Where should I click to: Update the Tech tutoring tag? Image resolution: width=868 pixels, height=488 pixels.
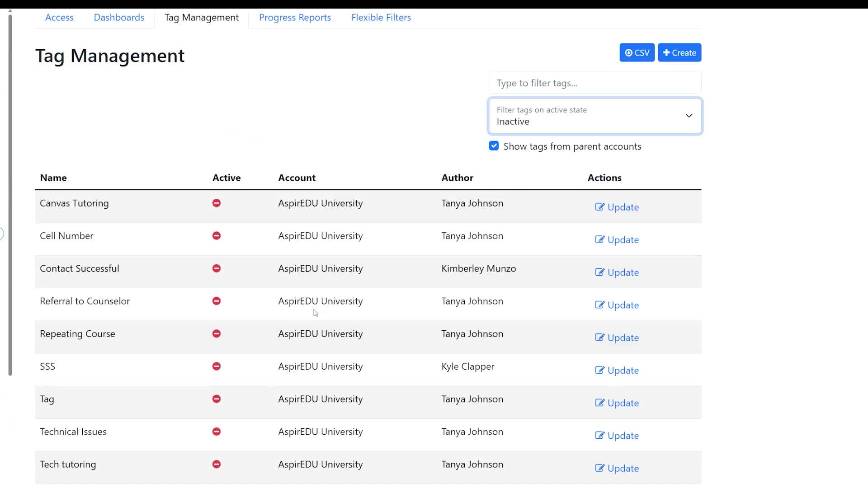[x=617, y=468]
